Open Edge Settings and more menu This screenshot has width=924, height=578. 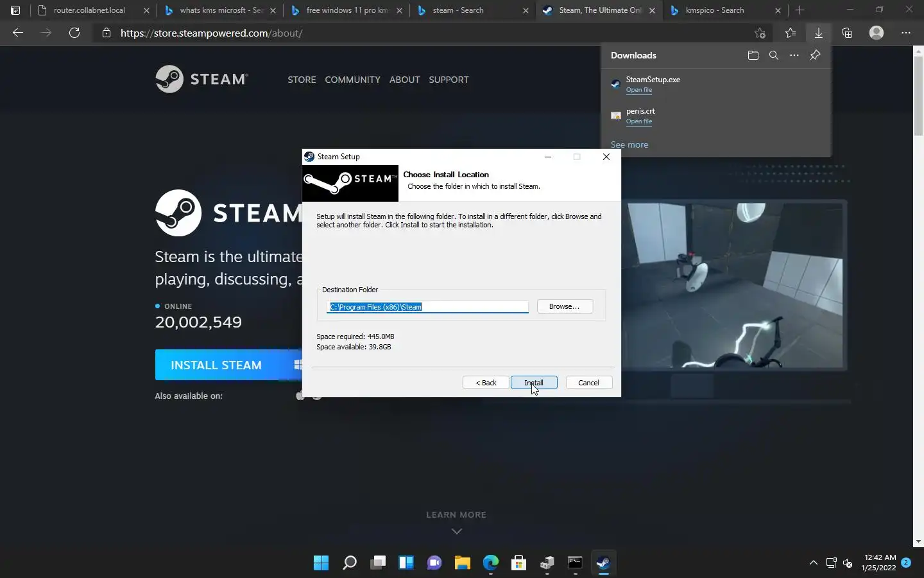tap(906, 33)
